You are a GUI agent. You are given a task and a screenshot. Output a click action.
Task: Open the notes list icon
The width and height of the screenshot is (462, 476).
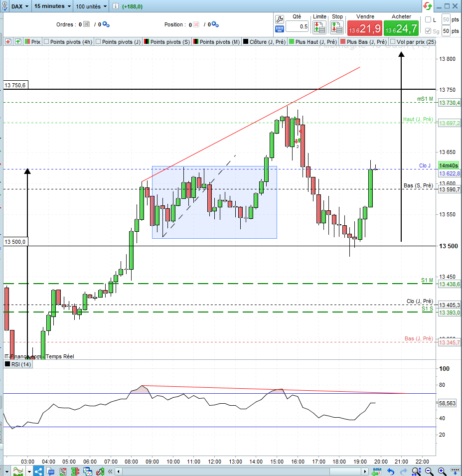tap(63, 472)
